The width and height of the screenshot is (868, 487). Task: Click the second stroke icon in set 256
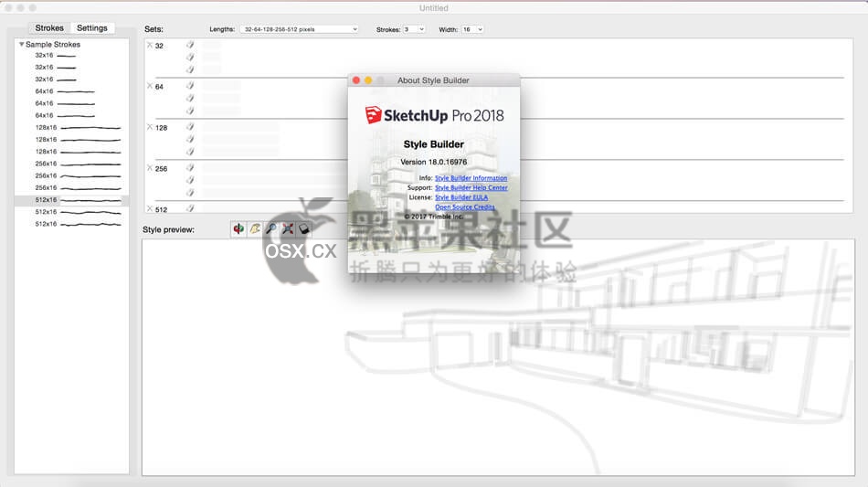(190, 180)
